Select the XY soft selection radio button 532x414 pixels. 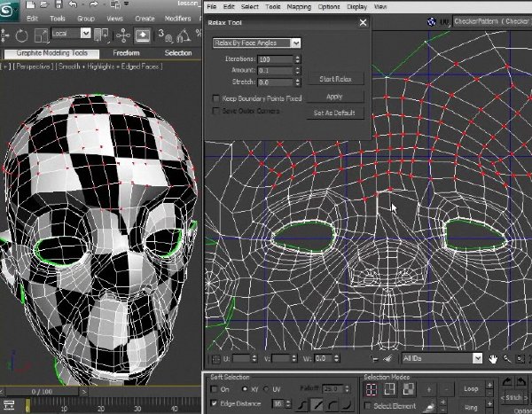pos(245,389)
